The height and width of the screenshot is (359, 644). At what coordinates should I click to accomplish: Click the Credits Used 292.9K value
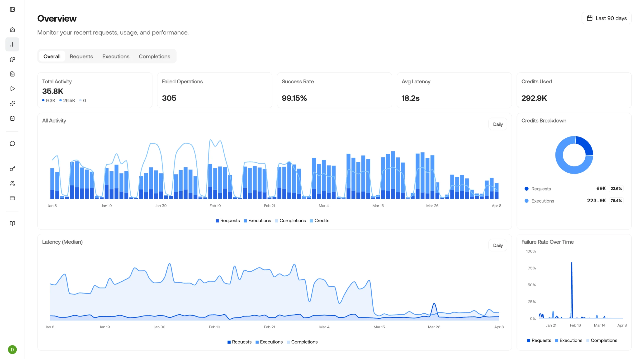534,98
